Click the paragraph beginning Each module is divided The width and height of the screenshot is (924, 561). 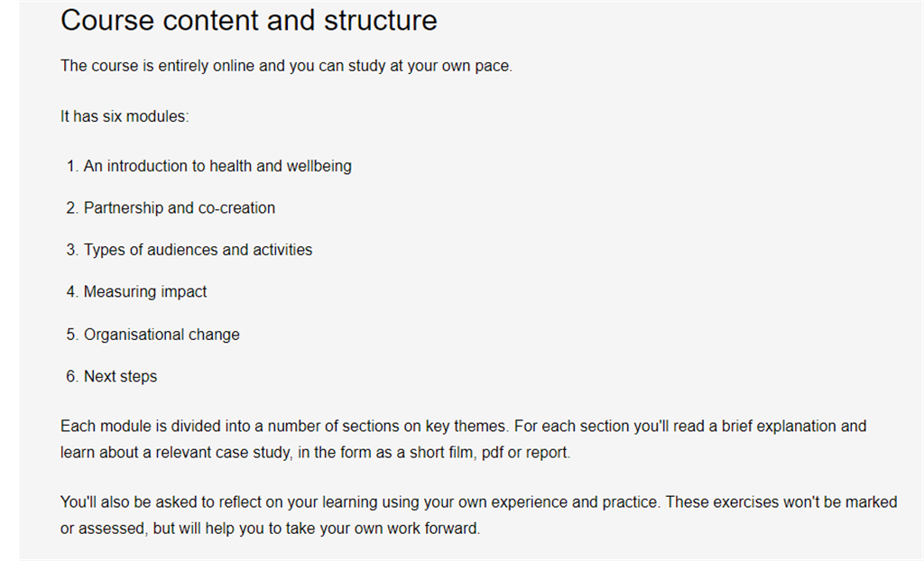(x=463, y=439)
